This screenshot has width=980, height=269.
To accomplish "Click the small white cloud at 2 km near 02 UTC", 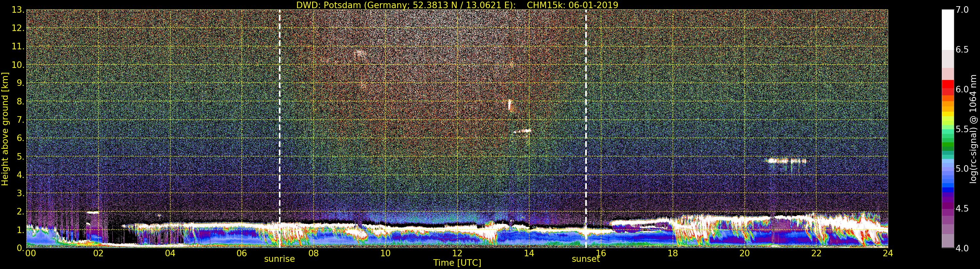I will (93, 212).
